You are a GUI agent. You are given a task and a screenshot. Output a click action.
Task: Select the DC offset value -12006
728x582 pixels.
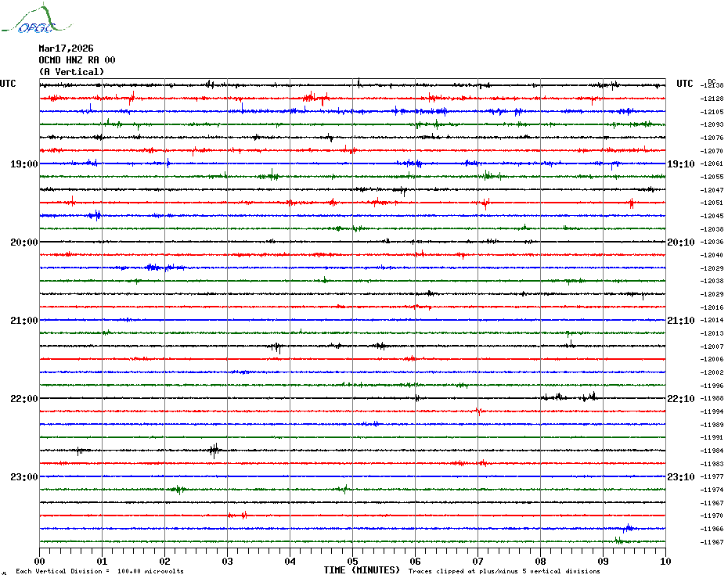(x=712, y=359)
